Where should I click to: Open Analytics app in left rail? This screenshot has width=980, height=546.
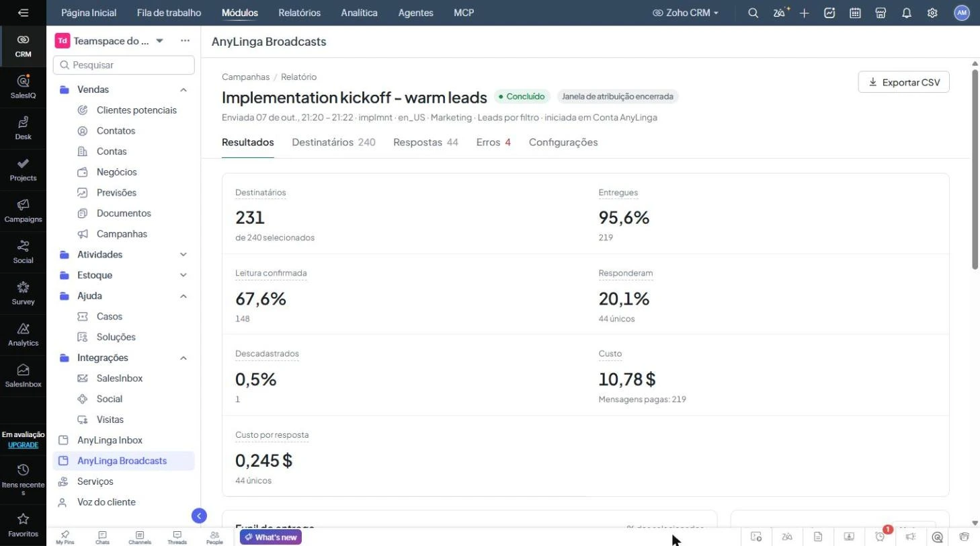[23, 334]
